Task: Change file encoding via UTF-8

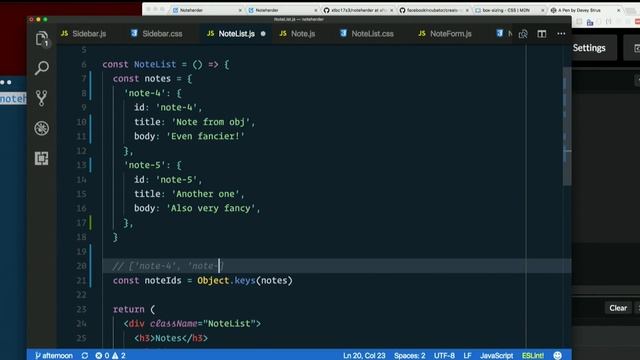Action: coord(444,356)
